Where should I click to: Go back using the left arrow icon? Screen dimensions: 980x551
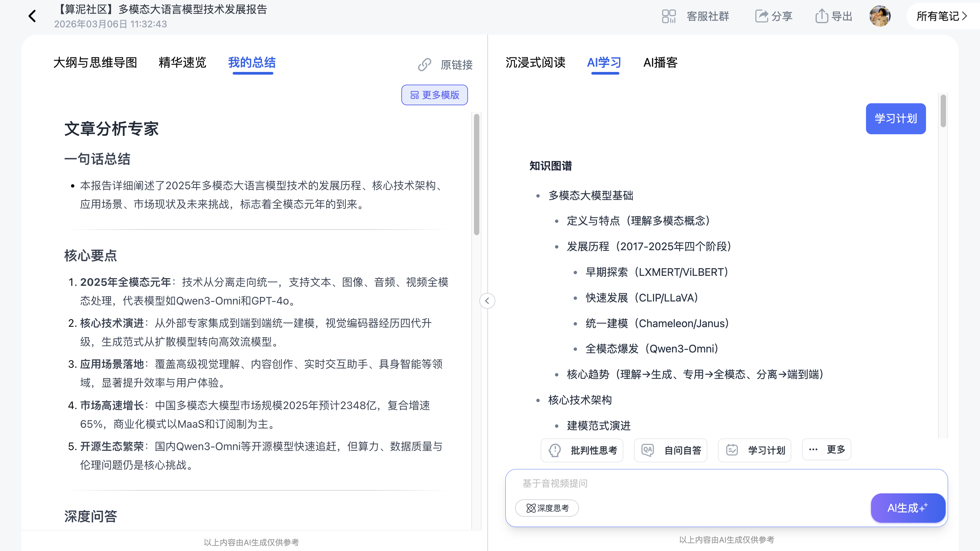(x=32, y=16)
